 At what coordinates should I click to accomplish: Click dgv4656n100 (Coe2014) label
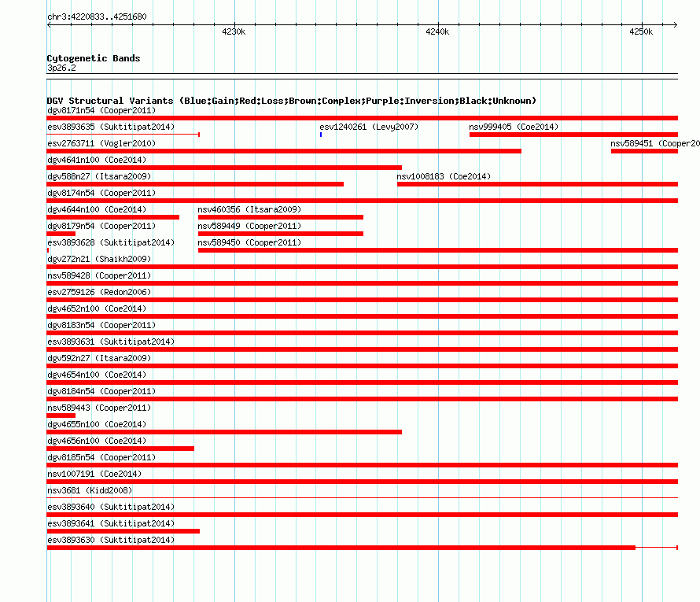97,441
